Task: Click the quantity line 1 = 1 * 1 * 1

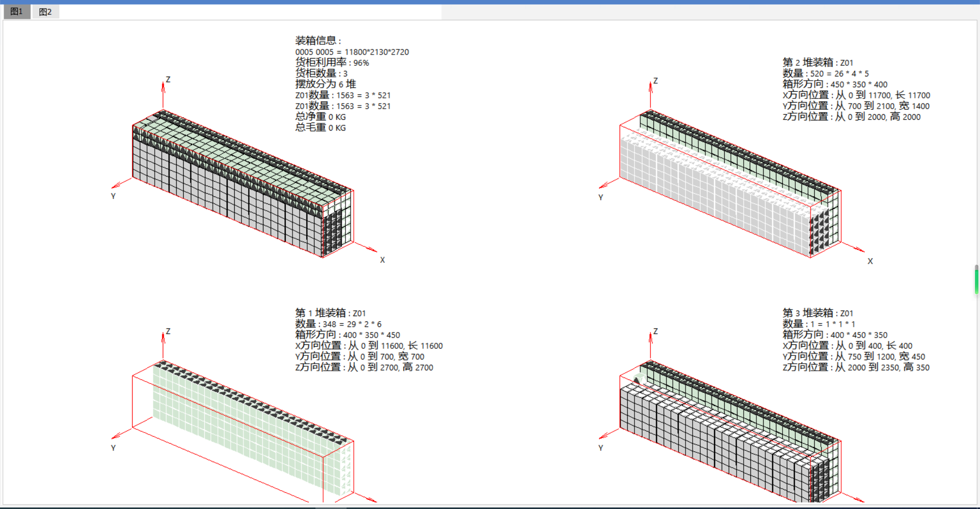Action: tap(819, 324)
